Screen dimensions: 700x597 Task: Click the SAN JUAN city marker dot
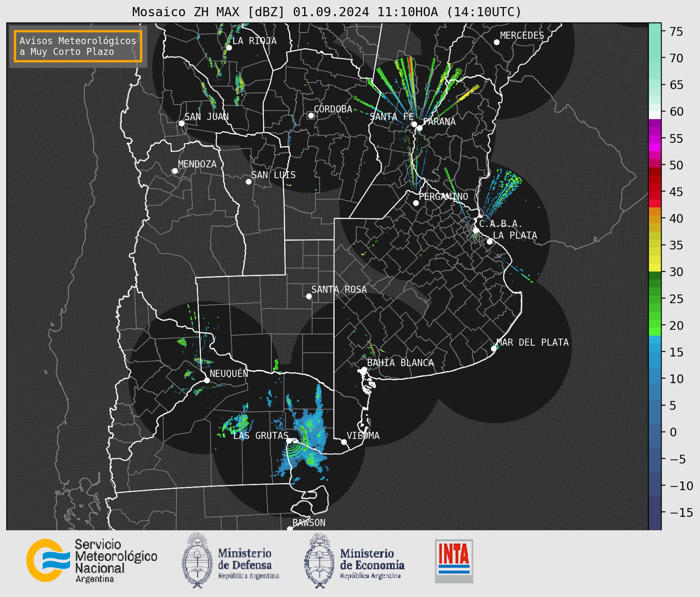(x=181, y=123)
